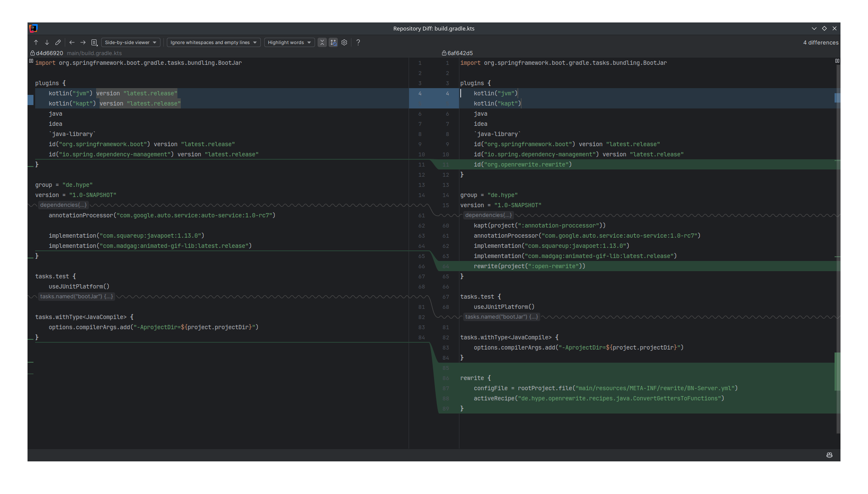Toggle synchronize scrolling button
This screenshot has height=494, width=868.
click(333, 42)
